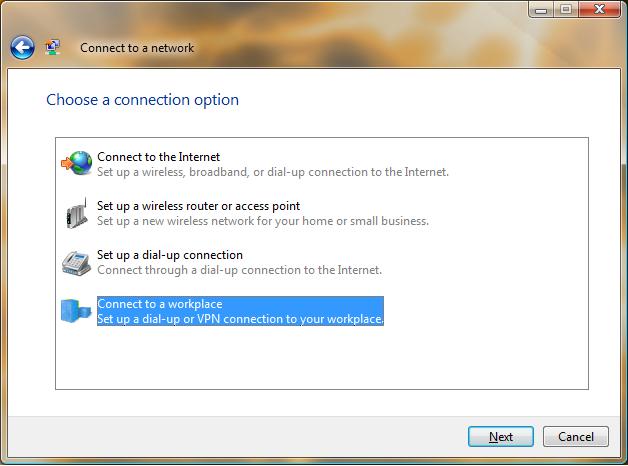
Task: Choose Set up a wireless router or access point
Action: [x=198, y=206]
